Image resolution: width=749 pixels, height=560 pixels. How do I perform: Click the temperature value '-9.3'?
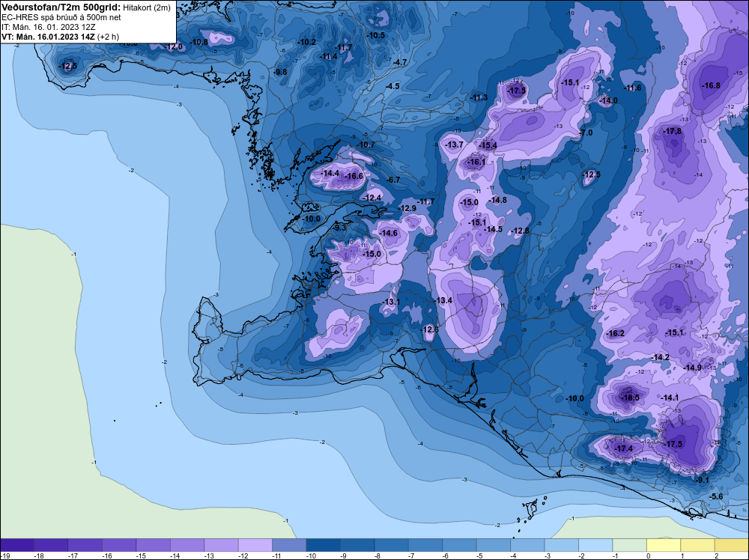[339, 228]
